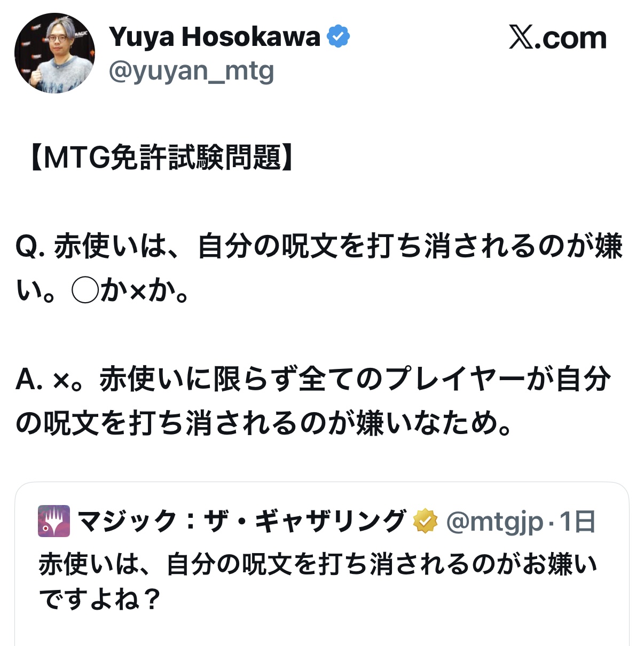Screen dimensions: 644x646
Task: Click the gold verified badge
Action: click(425, 522)
